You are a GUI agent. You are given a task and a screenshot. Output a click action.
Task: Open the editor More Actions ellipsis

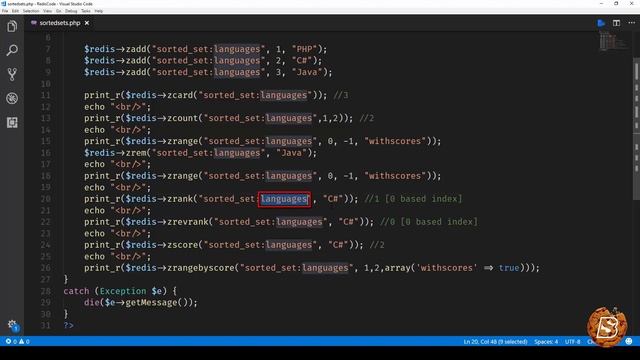631,23
